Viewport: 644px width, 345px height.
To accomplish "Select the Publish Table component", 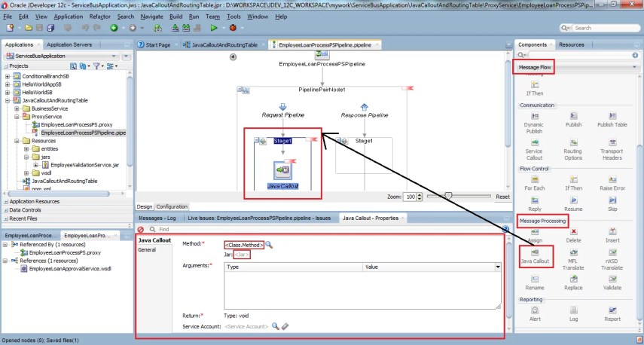I will pos(612,120).
